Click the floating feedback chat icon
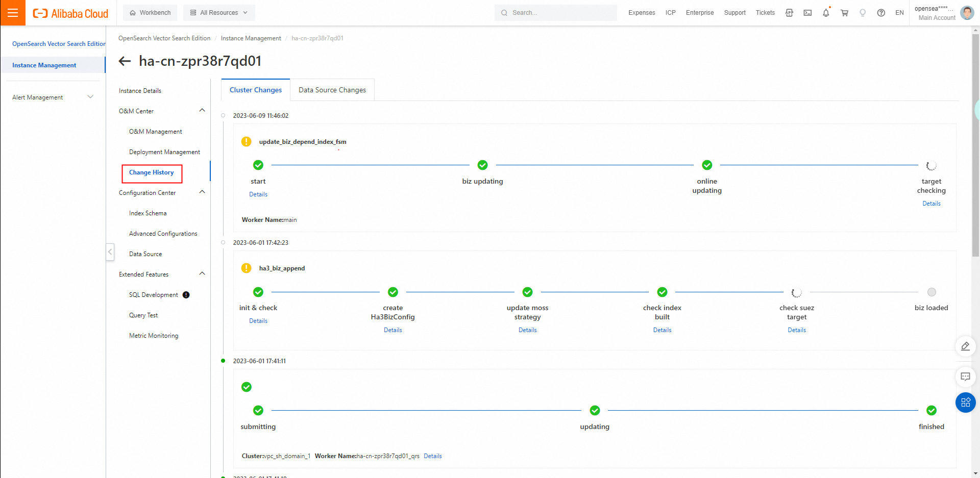This screenshot has width=980, height=478. click(x=965, y=377)
